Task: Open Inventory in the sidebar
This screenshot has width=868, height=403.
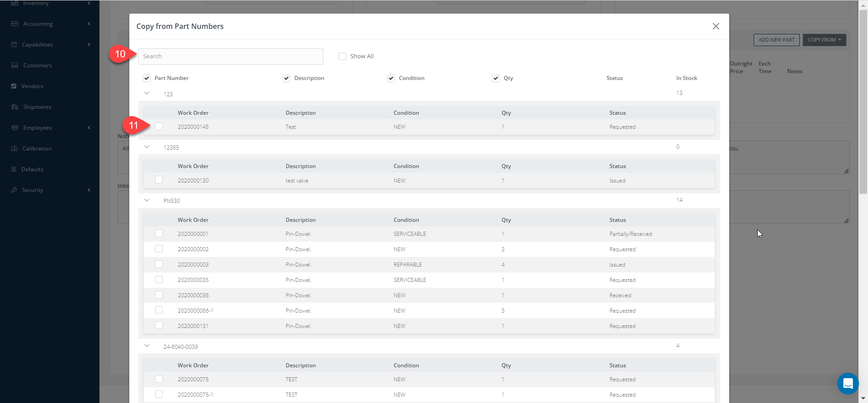Action: [x=36, y=3]
